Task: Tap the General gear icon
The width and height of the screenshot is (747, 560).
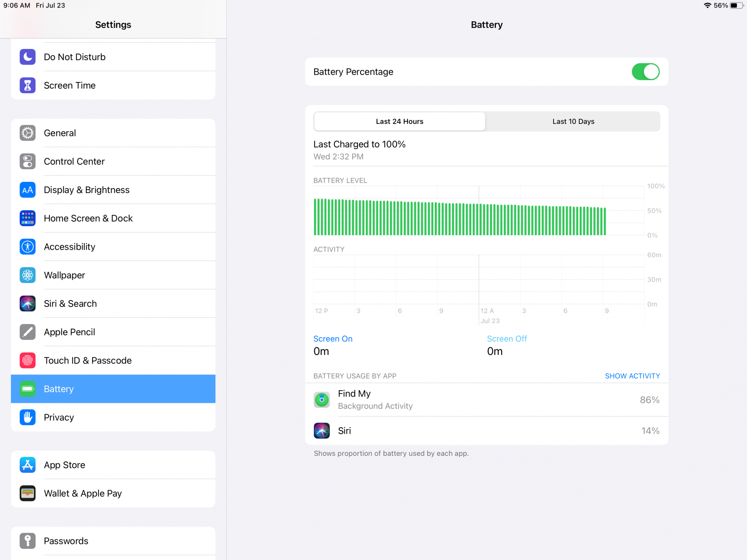Action: (x=27, y=133)
